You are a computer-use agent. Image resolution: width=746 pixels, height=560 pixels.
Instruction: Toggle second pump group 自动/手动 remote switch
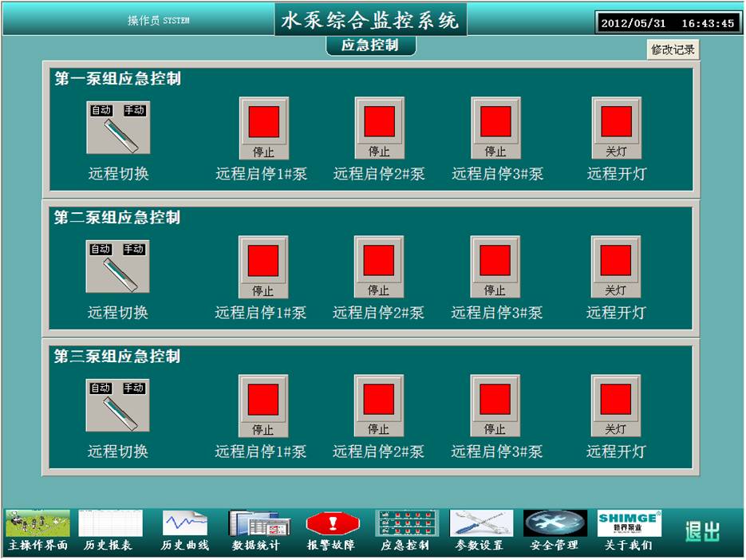[x=117, y=266]
